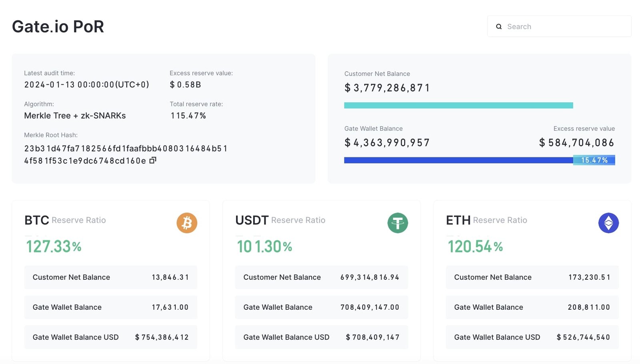Click the 127.33% BTC reserve percentage

[54, 247]
